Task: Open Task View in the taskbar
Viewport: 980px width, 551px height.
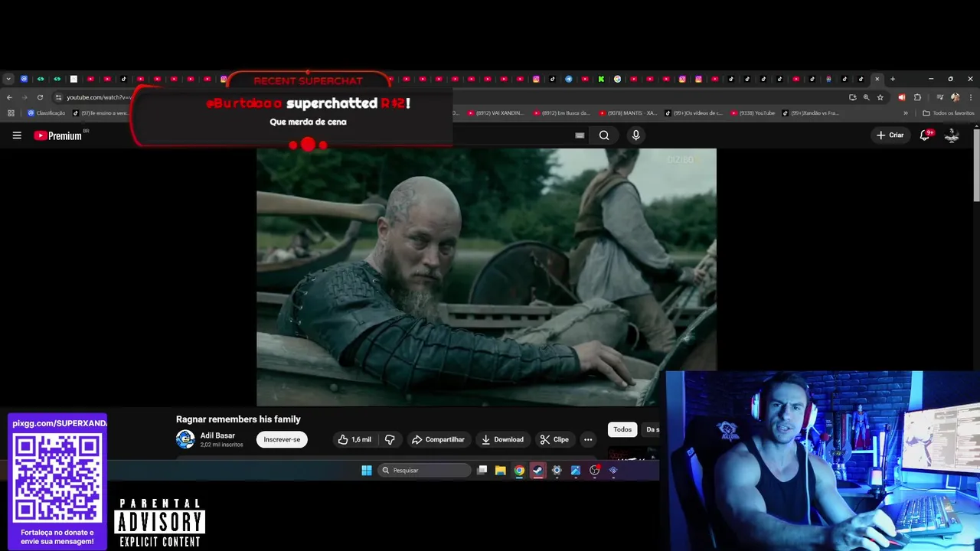Action: coord(482,471)
